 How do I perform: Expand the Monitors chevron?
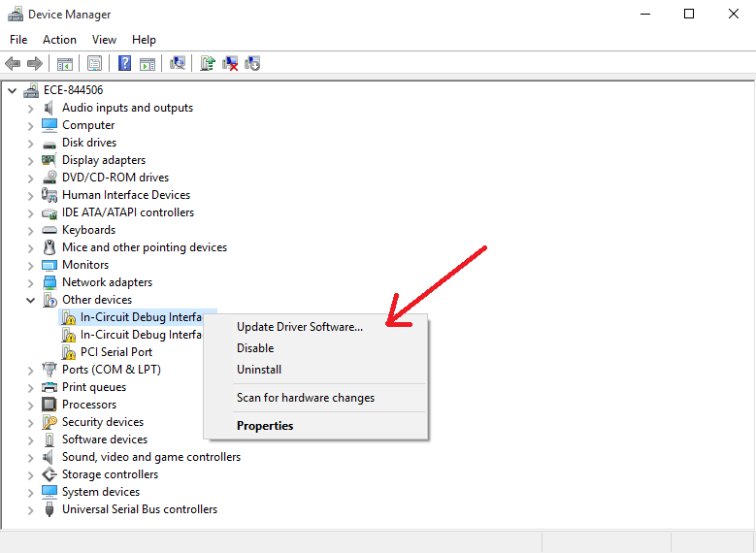click(30, 266)
